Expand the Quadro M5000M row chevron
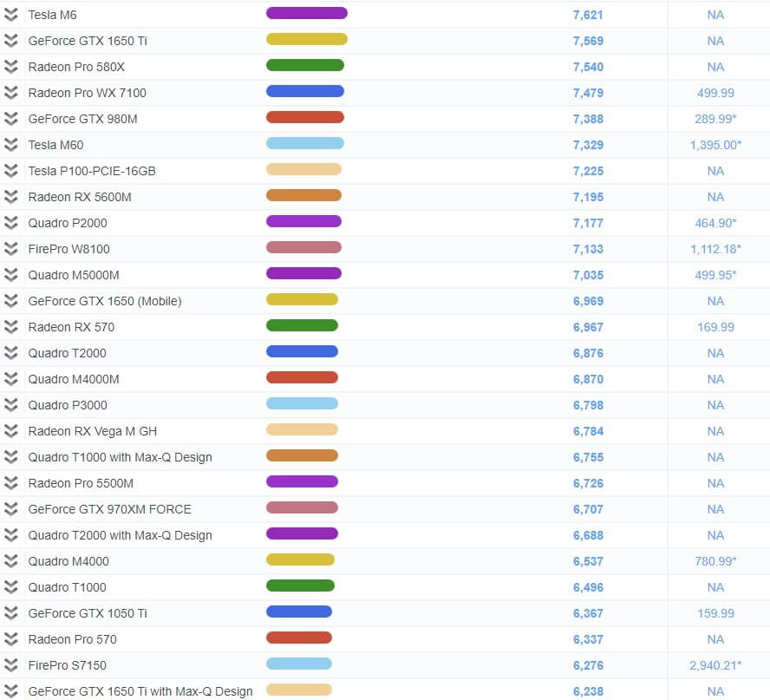Viewport: 770px width, 700px height. 10,275
